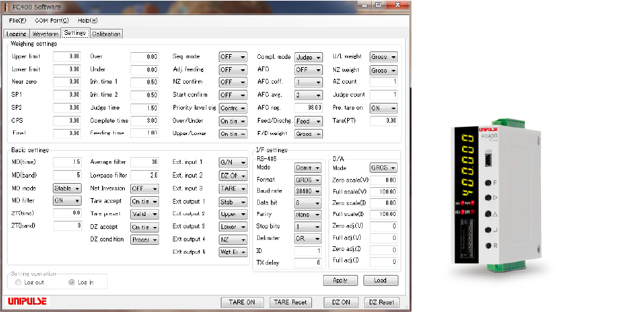Click the Upper limit input field
Screen dimensions: 644x312
[67, 57]
